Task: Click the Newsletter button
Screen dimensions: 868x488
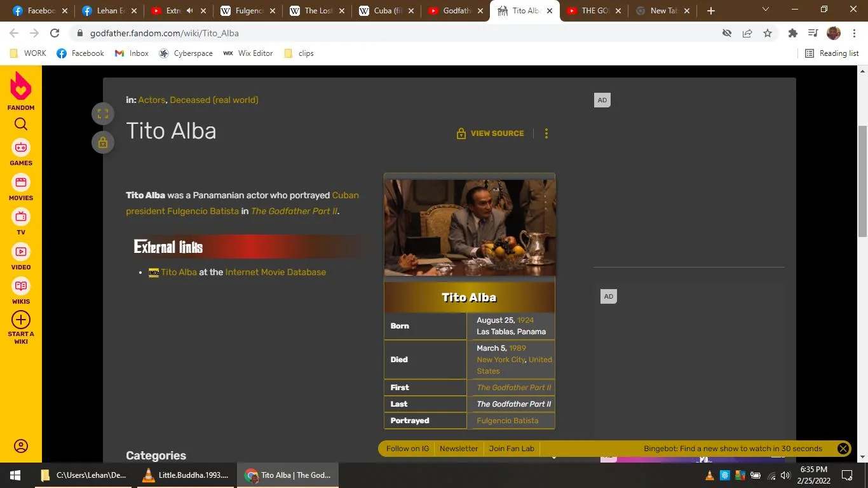Action: click(x=459, y=449)
